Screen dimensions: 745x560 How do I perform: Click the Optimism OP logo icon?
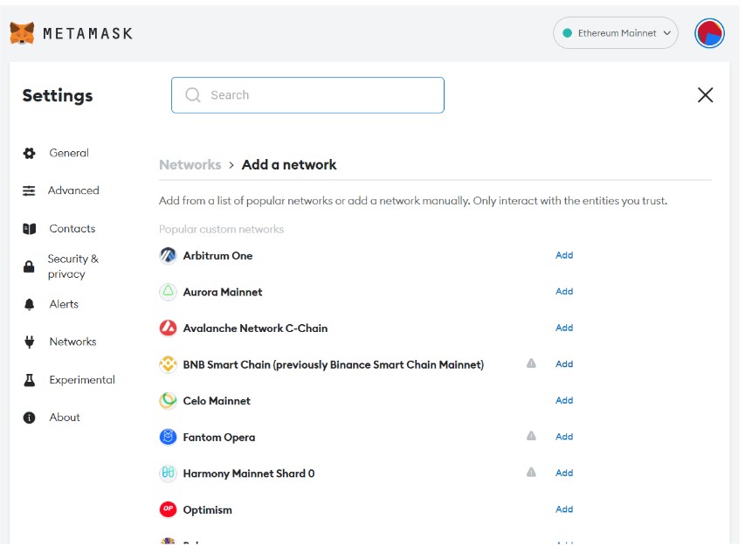[x=168, y=509]
